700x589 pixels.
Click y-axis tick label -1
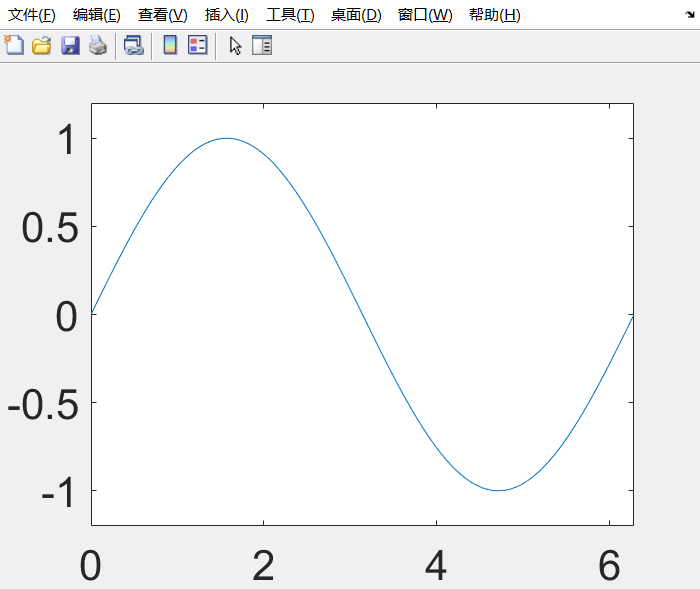point(58,493)
